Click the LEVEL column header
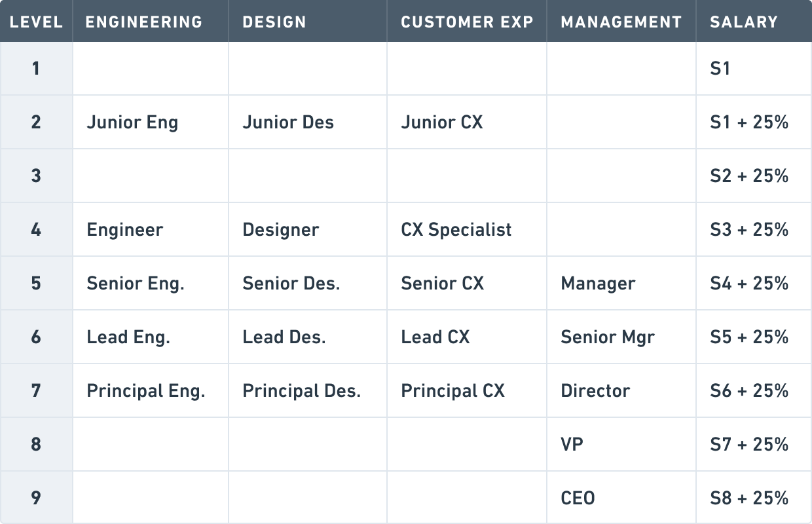Viewport: 812px width, 524px height. (36, 22)
